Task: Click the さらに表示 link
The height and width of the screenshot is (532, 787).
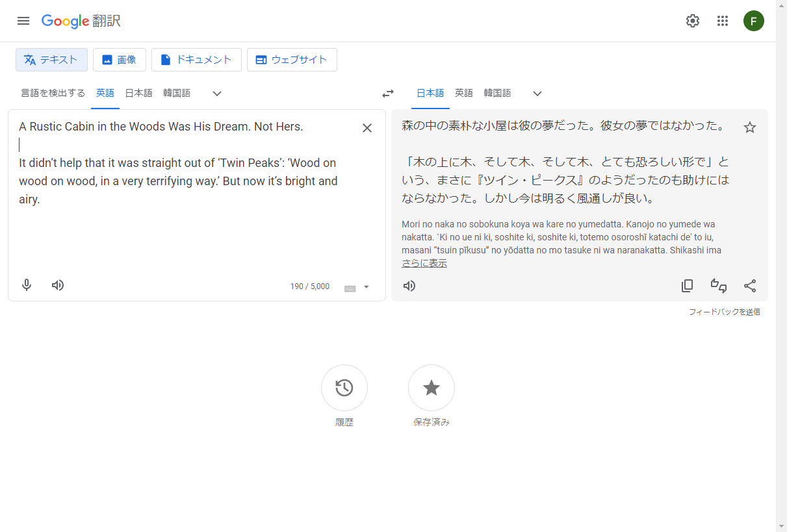Action: 424,263
